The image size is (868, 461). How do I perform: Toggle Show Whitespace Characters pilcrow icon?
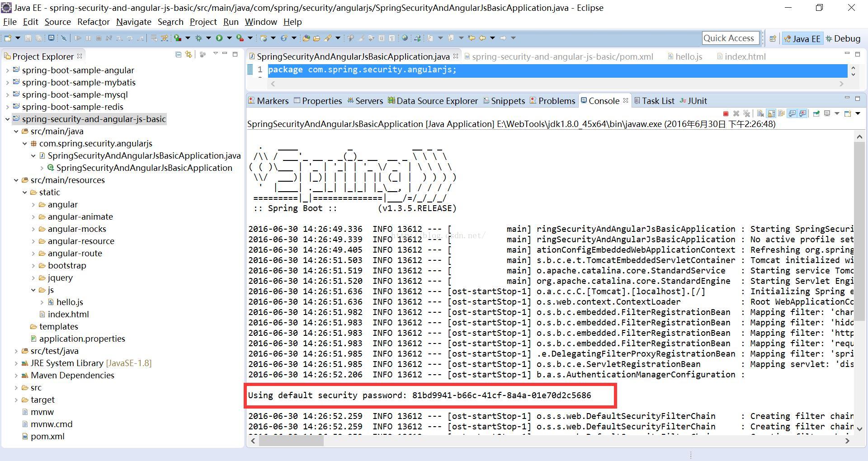point(392,38)
